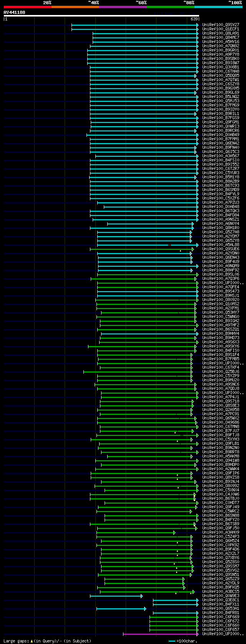Select the UniRef100_C6F657 label
This screenshot has height=644, width=246.
[x=221, y=629]
